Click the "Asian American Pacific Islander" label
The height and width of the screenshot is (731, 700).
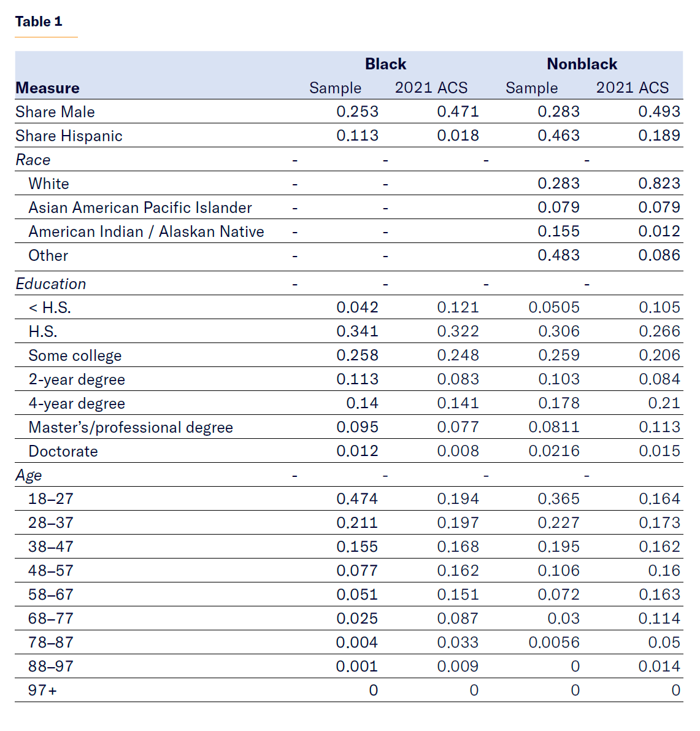point(140,207)
